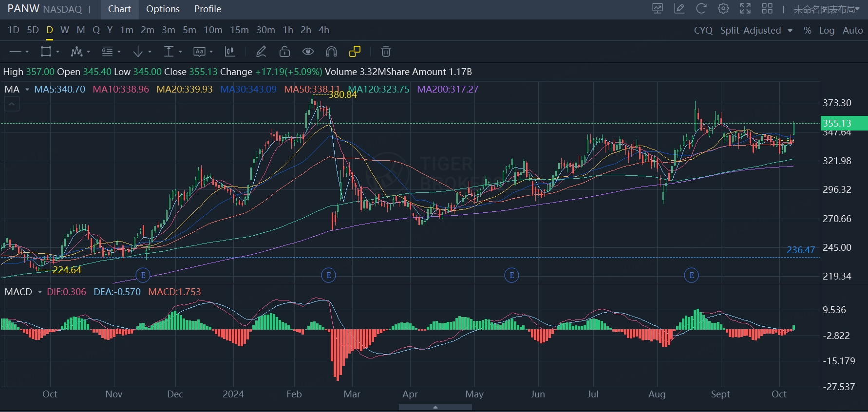Open the Split-Adjusted dropdown

point(756,30)
